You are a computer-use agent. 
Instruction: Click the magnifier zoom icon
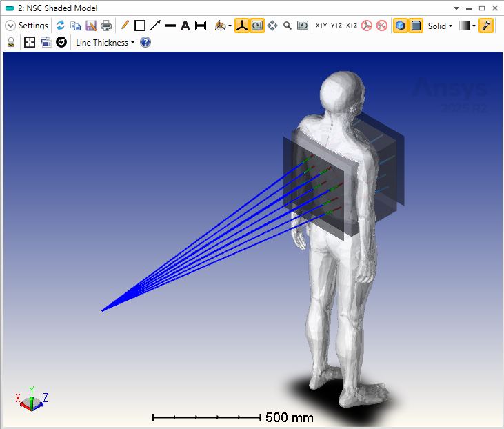[x=288, y=26]
